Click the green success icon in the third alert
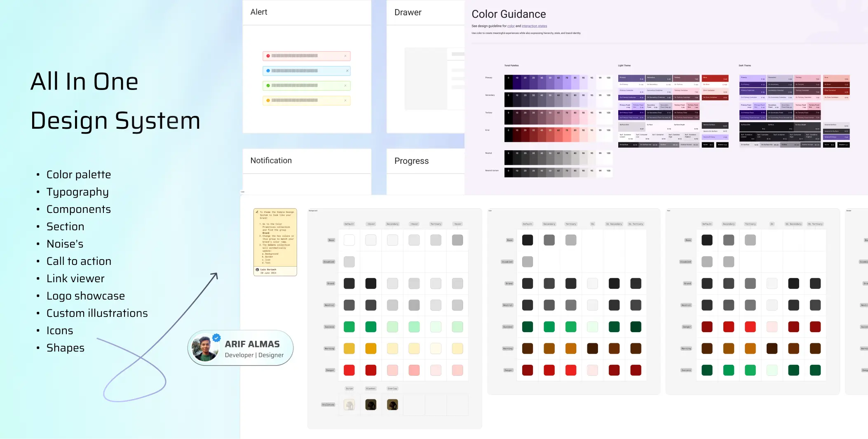This screenshot has height=439, width=868. (x=268, y=85)
